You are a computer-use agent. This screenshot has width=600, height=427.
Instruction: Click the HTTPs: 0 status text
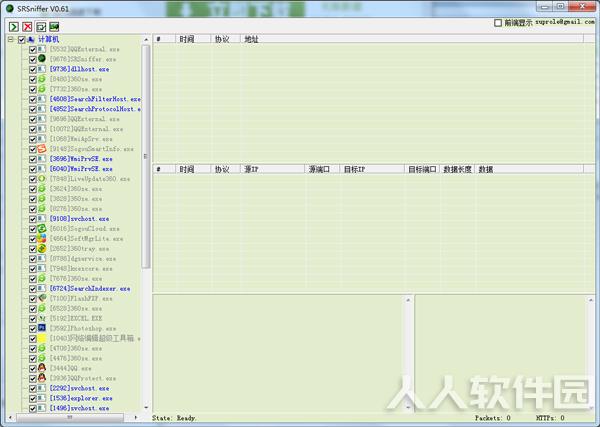pyautogui.click(x=550, y=418)
